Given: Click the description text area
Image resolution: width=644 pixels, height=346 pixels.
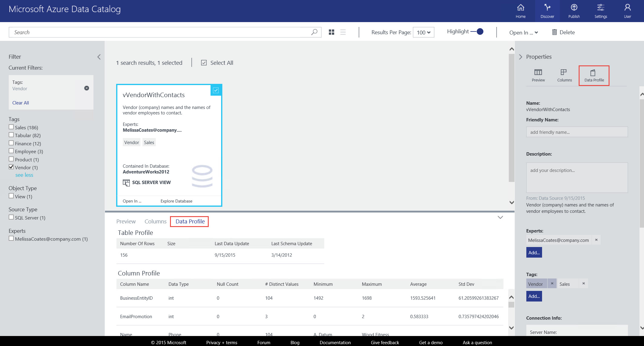Looking at the screenshot, I should (577, 177).
